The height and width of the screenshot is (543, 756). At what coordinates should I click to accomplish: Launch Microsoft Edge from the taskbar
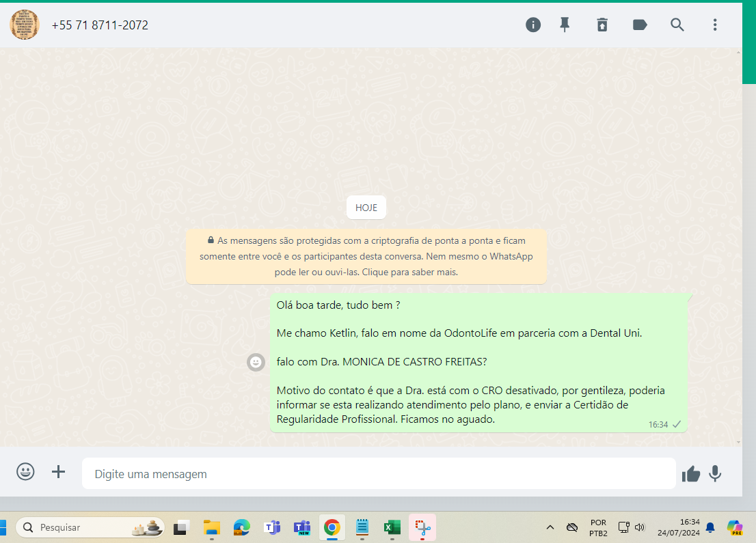coord(242,527)
